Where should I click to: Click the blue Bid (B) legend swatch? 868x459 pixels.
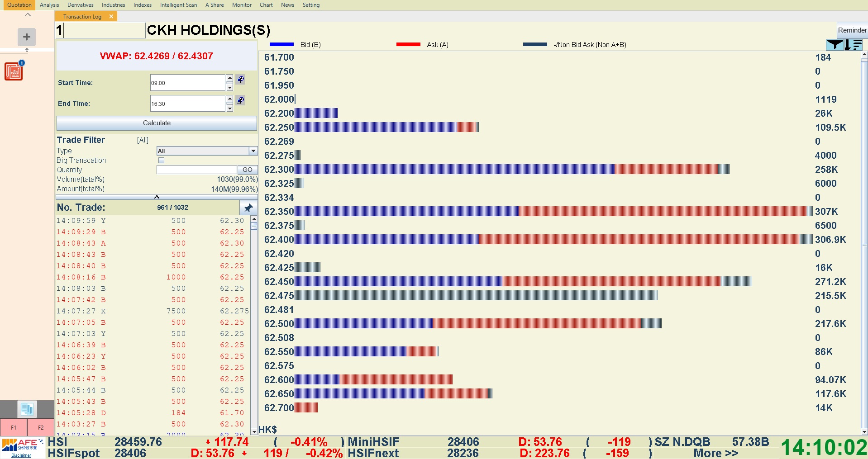[282, 44]
